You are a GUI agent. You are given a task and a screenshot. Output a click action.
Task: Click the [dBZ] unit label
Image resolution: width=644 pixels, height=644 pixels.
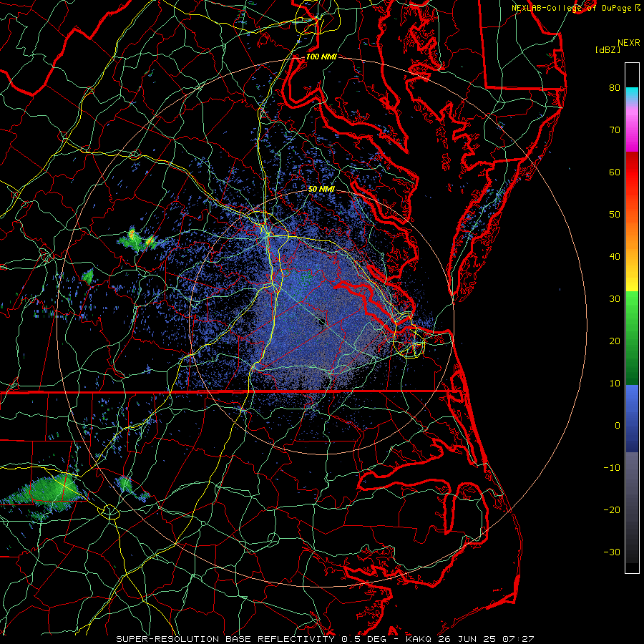[608, 50]
